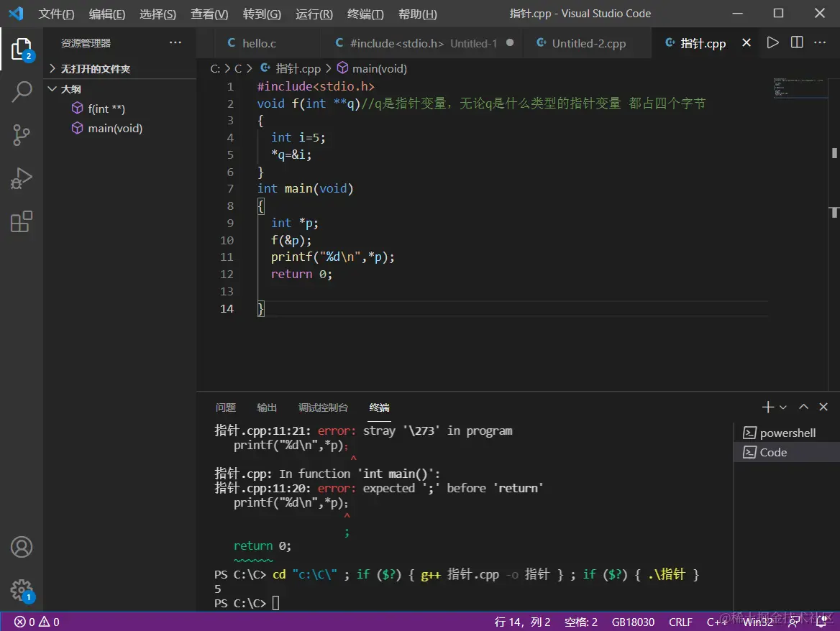Open Run and Debug view icon

(x=22, y=178)
